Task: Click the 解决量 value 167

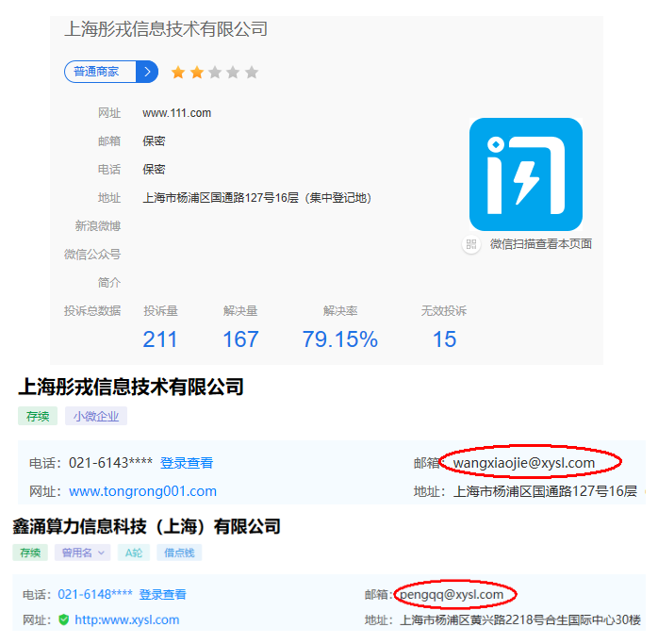Action: click(240, 339)
